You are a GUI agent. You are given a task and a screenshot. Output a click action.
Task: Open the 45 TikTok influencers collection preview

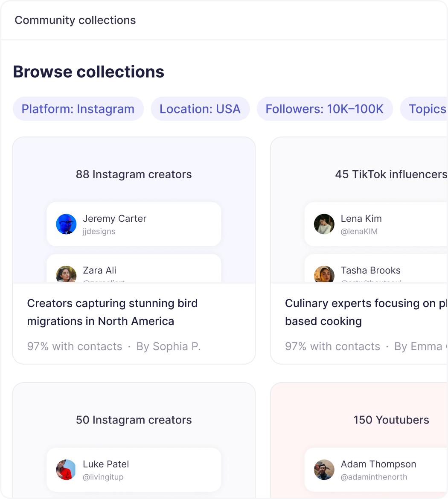[x=391, y=174]
